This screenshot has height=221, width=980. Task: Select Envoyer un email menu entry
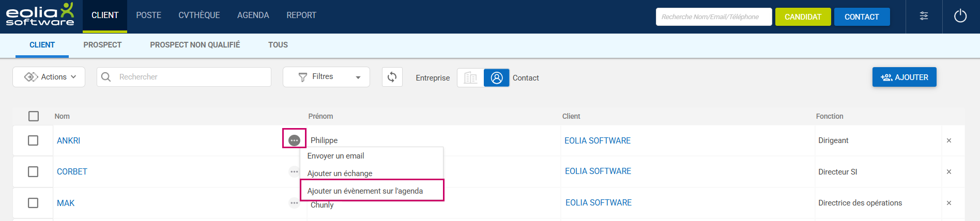(x=335, y=156)
